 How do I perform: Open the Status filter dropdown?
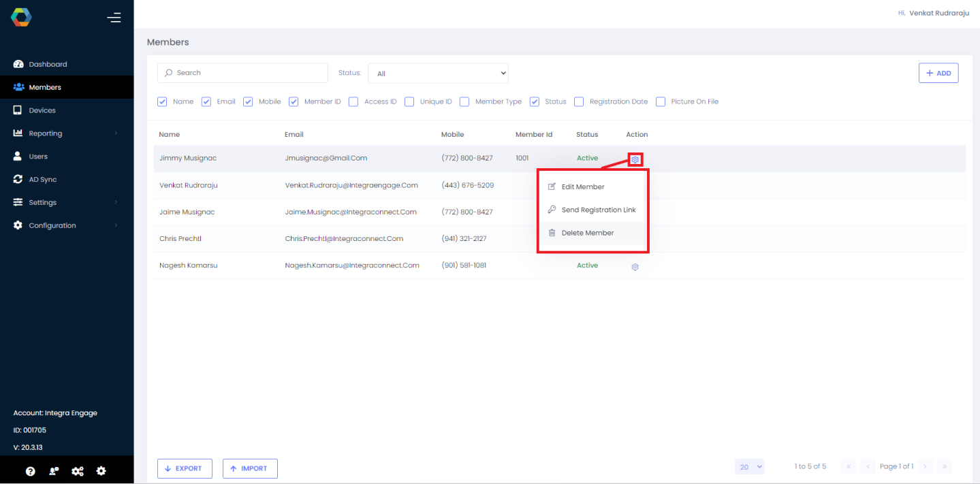click(x=438, y=73)
